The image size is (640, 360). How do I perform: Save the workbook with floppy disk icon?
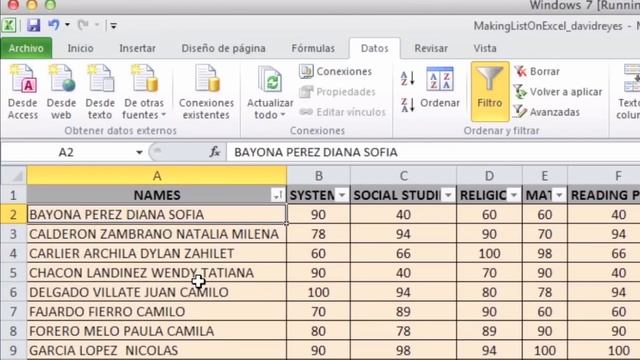[33, 25]
